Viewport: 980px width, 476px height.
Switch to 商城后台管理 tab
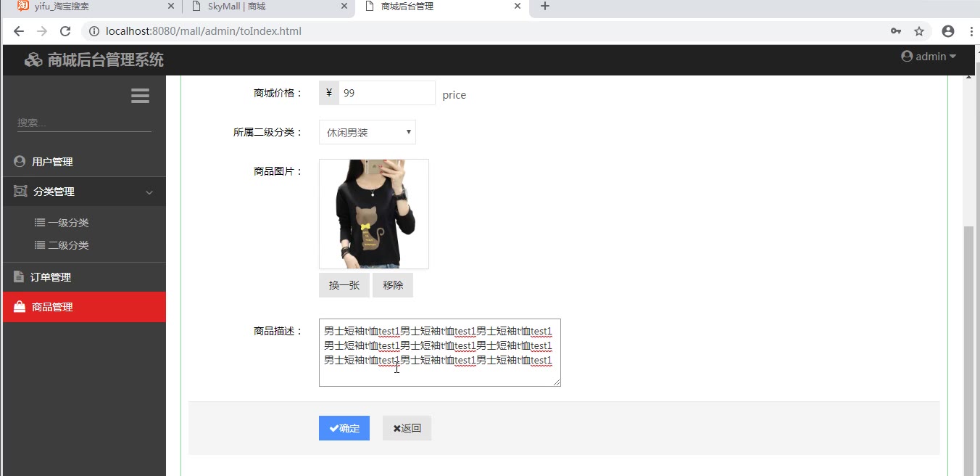tap(442, 7)
